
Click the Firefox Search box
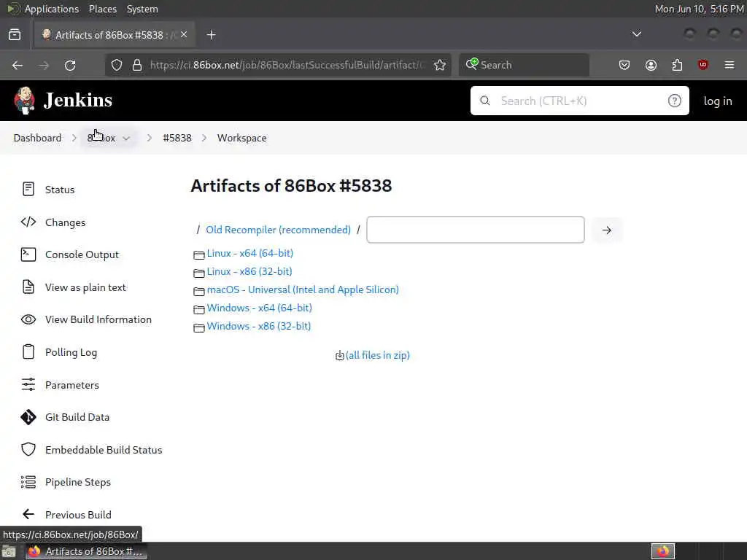(x=524, y=65)
